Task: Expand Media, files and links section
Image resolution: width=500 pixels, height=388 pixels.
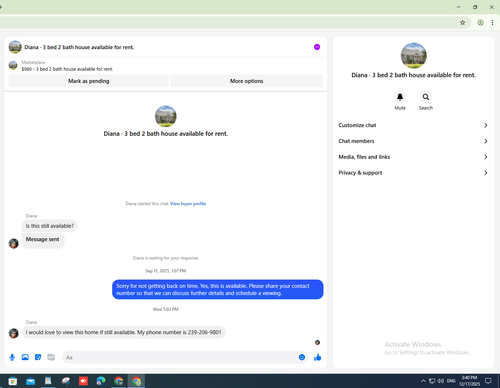Action: pyautogui.click(x=413, y=157)
